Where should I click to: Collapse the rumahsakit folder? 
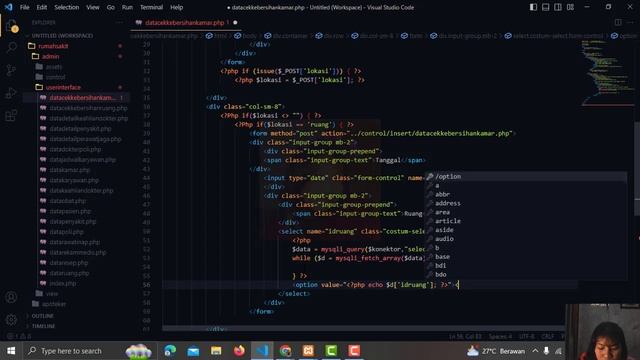tap(53, 46)
